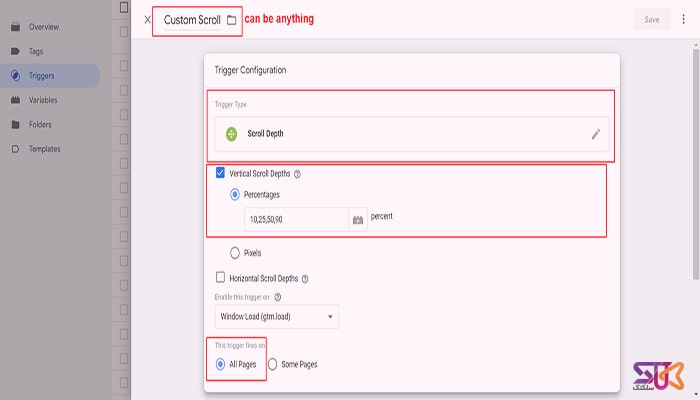Click the Variables brick icon
The width and height of the screenshot is (700, 400).
point(16,100)
